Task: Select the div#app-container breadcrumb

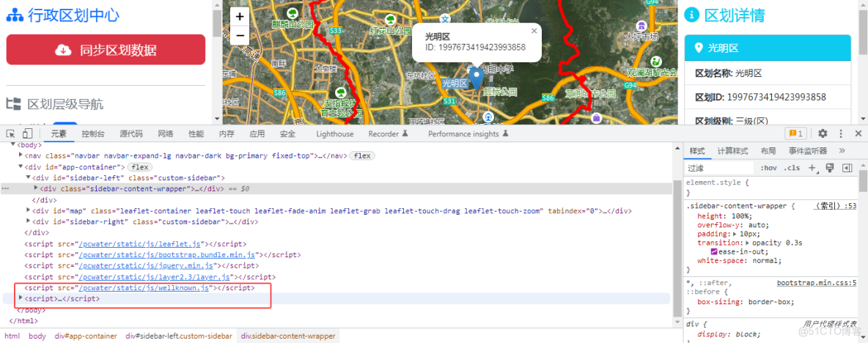Action: point(86,336)
